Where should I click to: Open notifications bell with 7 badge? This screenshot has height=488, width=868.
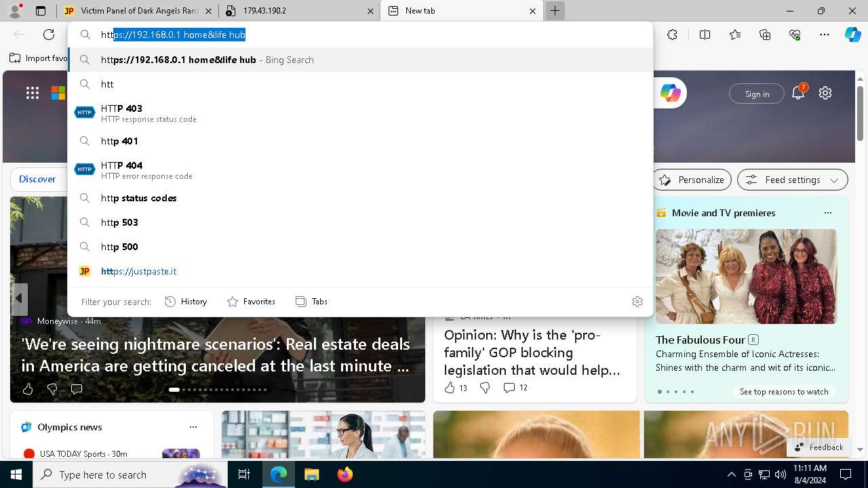798,93
